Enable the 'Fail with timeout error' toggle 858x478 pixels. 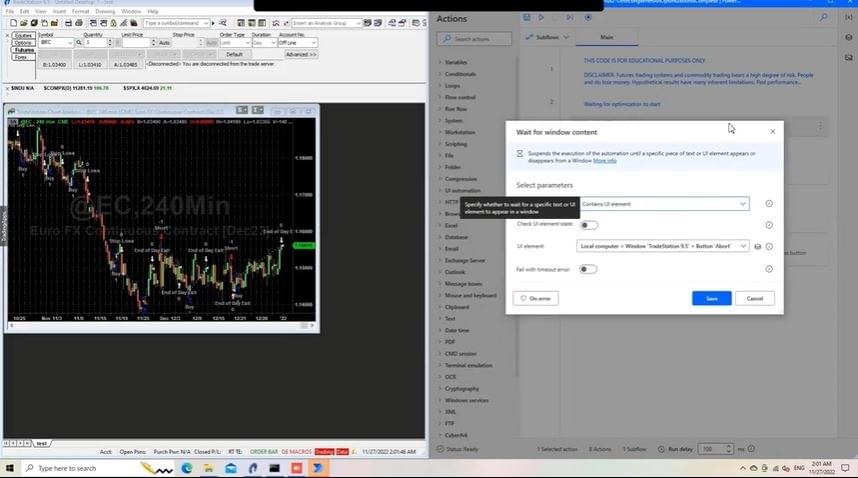coord(588,269)
